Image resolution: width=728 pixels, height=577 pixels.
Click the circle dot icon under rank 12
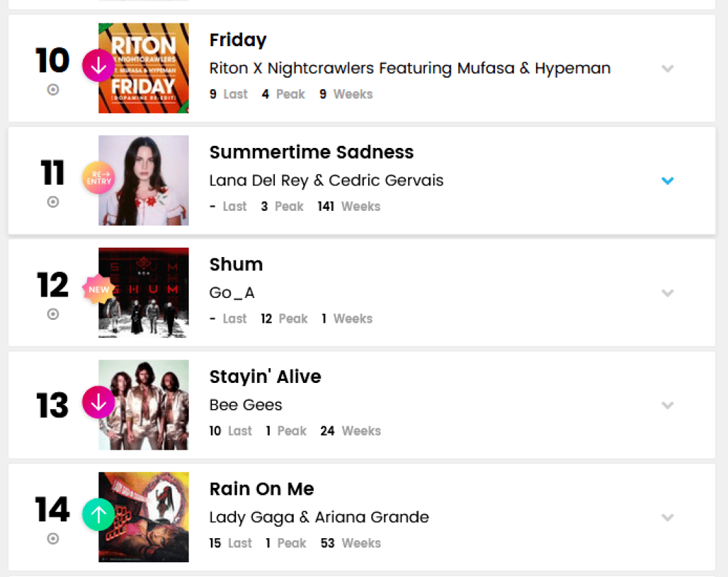click(x=53, y=314)
